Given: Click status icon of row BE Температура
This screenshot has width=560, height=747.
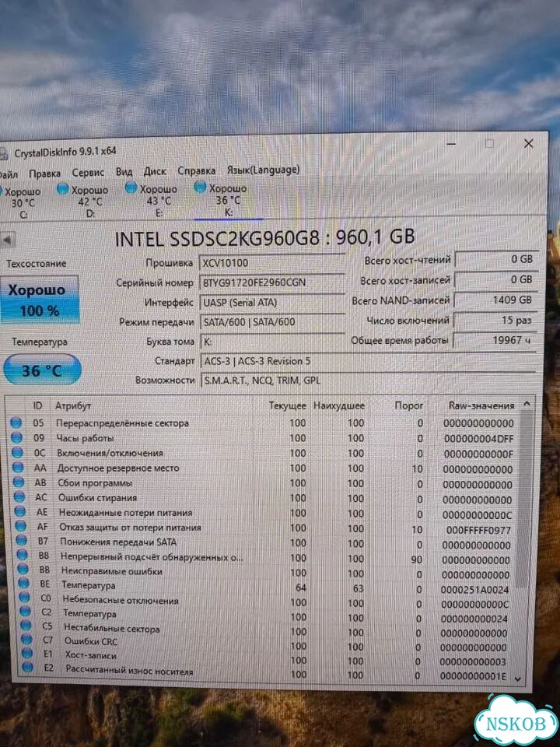Looking at the screenshot, I should click(23, 583).
